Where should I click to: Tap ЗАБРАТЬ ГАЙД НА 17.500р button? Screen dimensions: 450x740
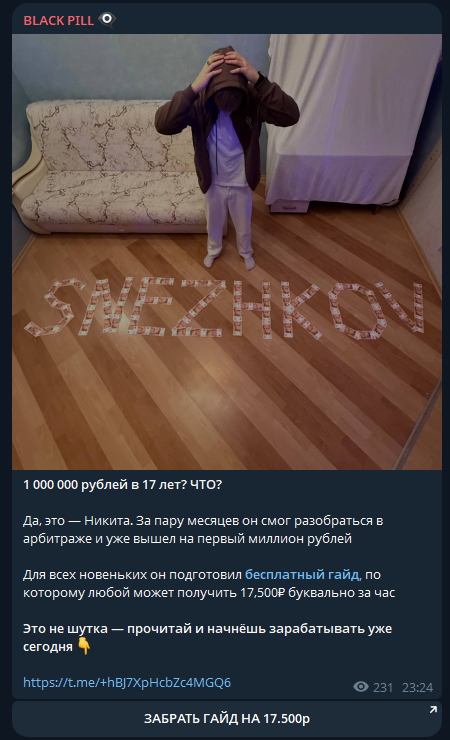click(x=227, y=718)
